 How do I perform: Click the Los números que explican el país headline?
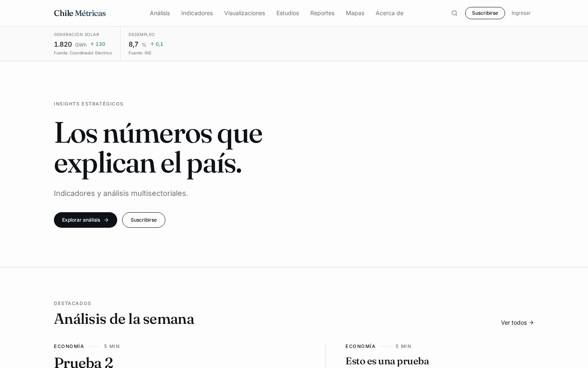click(158, 148)
